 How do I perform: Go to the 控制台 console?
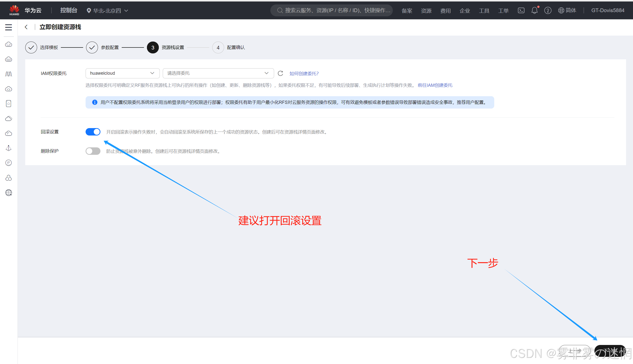[x=69, y=10]
